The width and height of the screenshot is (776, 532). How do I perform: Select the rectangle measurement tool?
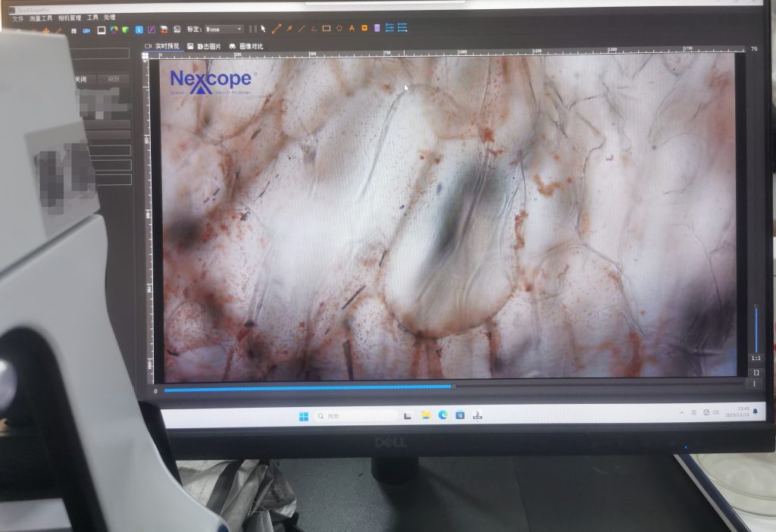pos(327,29)
